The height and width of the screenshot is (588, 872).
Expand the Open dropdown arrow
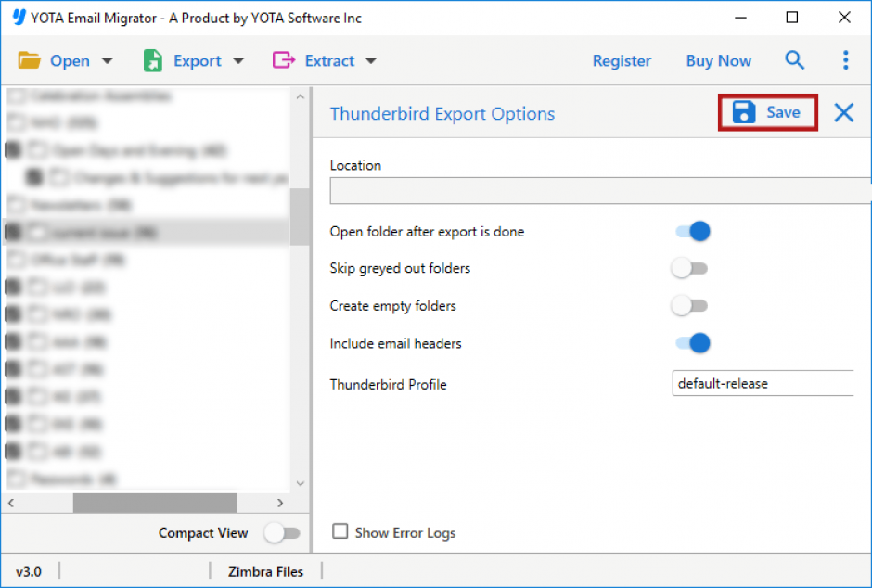107,61
